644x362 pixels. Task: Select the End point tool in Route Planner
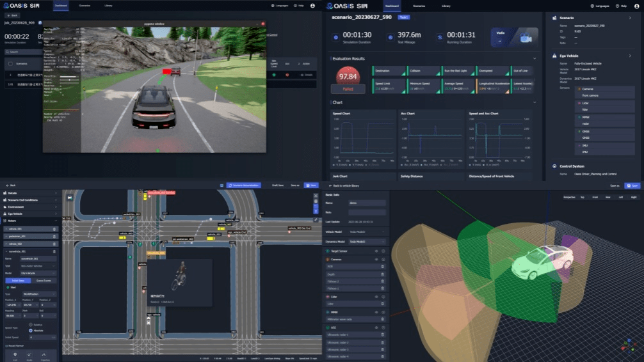point(15,356)
